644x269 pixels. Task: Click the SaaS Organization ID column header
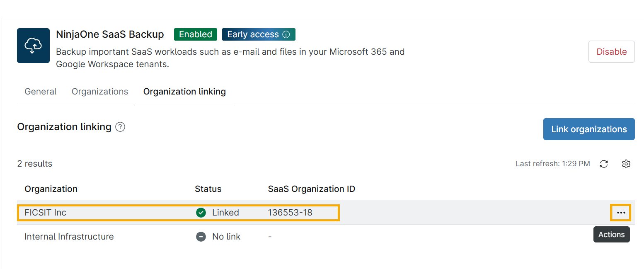click(x=311, y=189)
